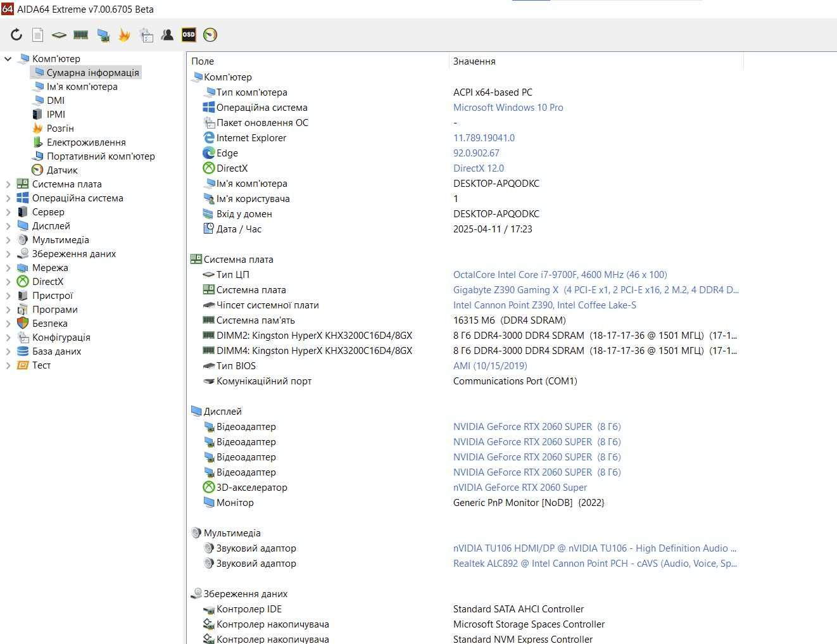Open the Gigabyte Z390 Gaming X link
Image resolution: width=837 pixels, height=644 pixels.
click(596, 289)
